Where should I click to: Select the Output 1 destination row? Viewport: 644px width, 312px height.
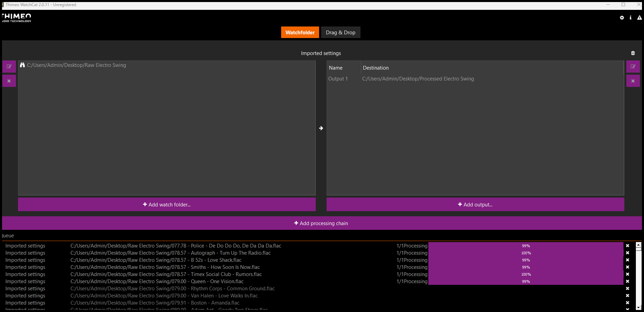(x=418, y=79)
